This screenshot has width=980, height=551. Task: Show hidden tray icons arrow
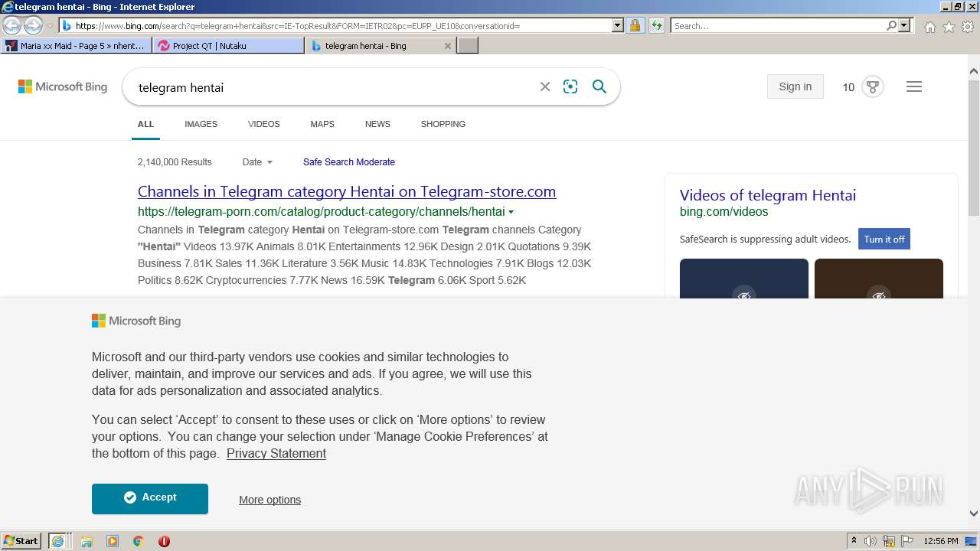tap(854, 541)
